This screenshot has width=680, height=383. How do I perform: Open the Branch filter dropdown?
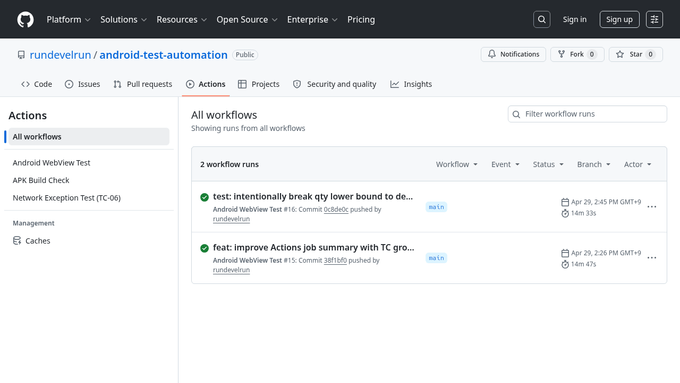pos(594,164)
